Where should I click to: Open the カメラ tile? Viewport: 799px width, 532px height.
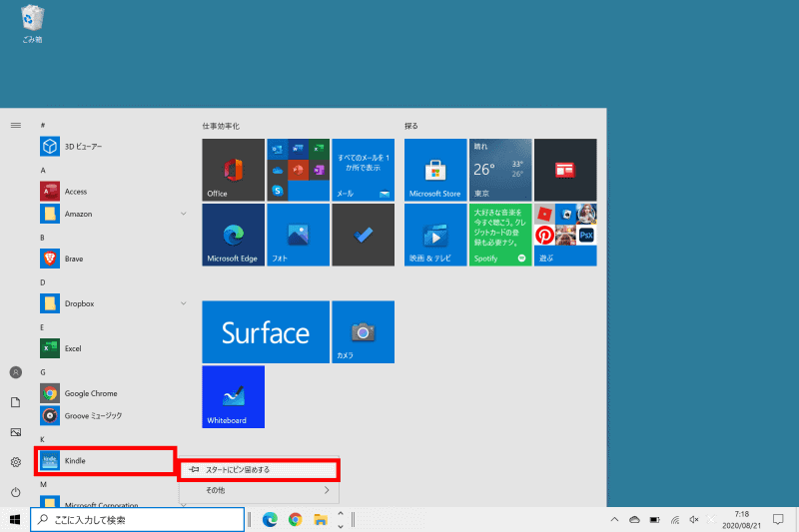363,332
